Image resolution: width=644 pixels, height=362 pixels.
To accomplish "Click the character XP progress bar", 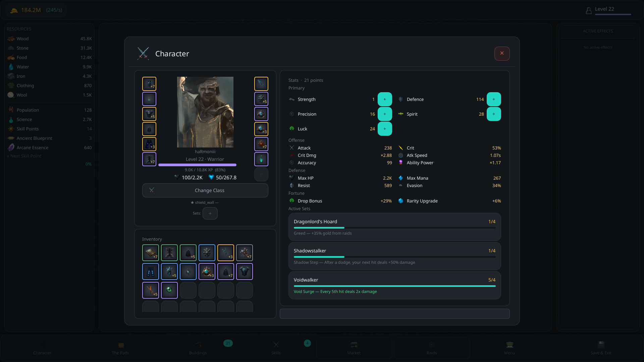I will 197,165.
